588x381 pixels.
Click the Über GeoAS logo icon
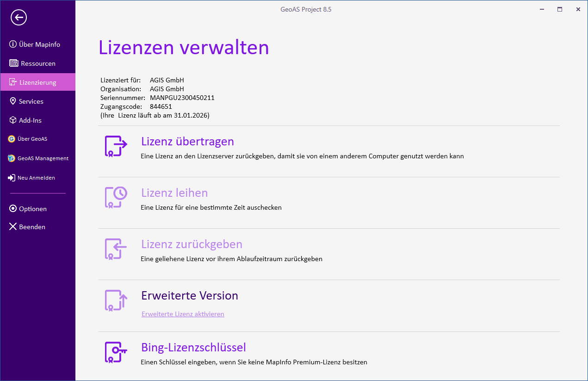click(12, 139)
